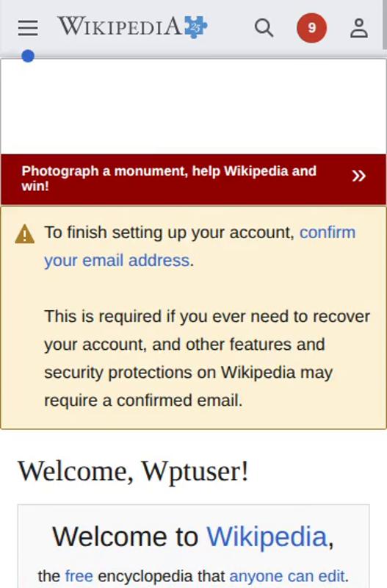The height and width of the screenshot is (588, 387).
Task: Open the Wikipedia link in welcome heading
Action: click(x=267, y=537)
